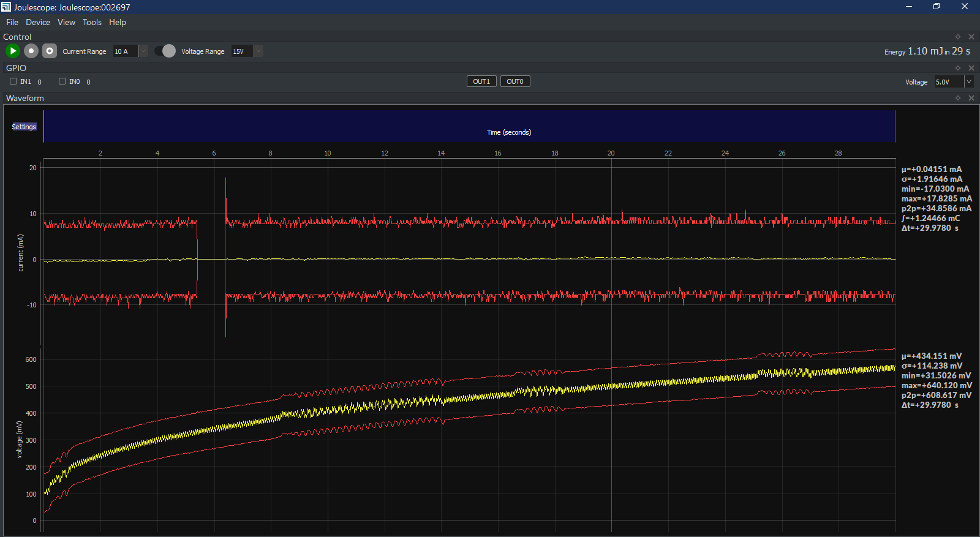Click the square statistics record button
The height and width of the screenshot is (537, 980).
[50, 51]
